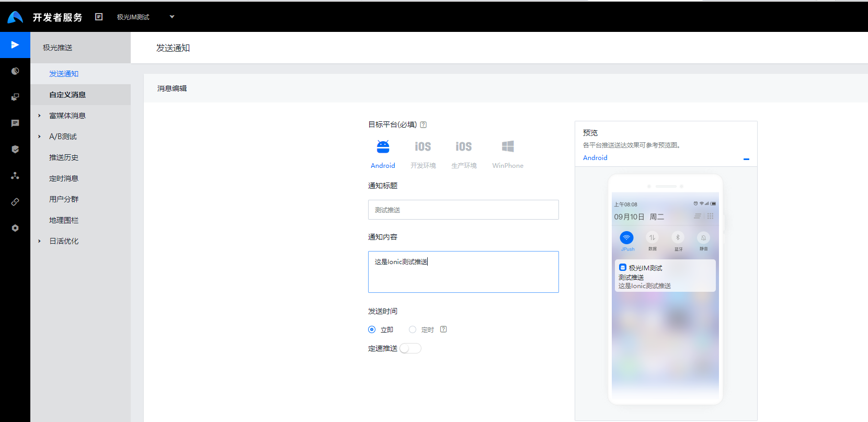The width and height of the screenshot is (868, 422).
Task: Select the Android platform icon
Action: [x=383, y=147]
